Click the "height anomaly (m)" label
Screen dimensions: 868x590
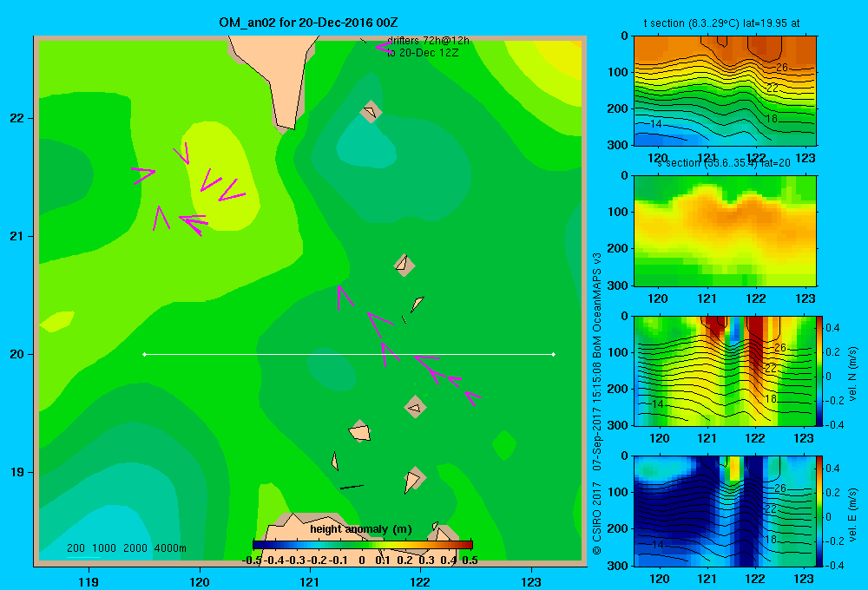[361, 529]
